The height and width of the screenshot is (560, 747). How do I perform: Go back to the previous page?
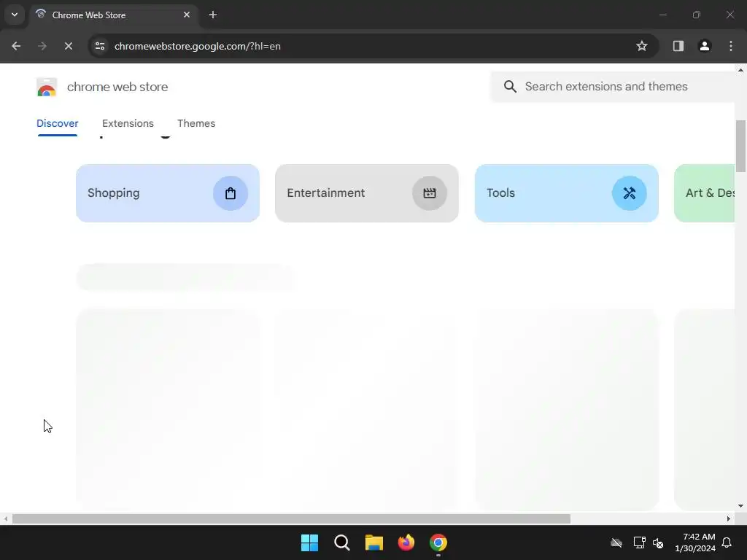click(x=16, y=46)
